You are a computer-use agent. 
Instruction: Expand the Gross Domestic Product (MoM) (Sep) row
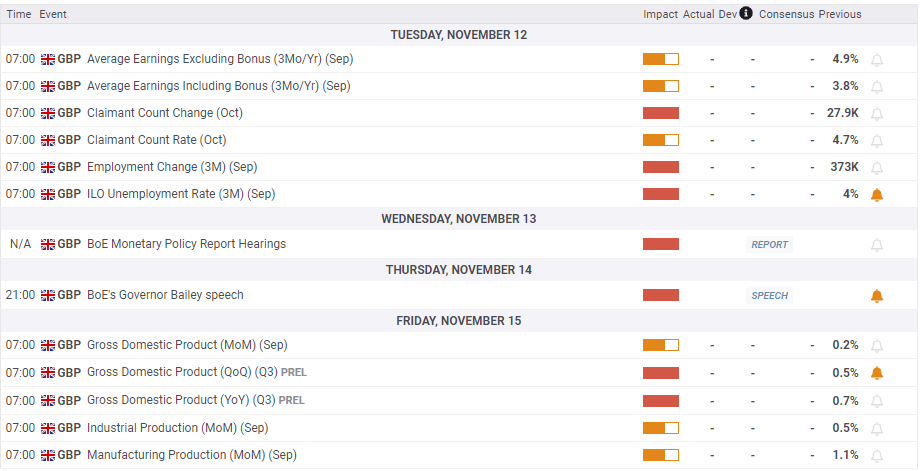(187, 345)
